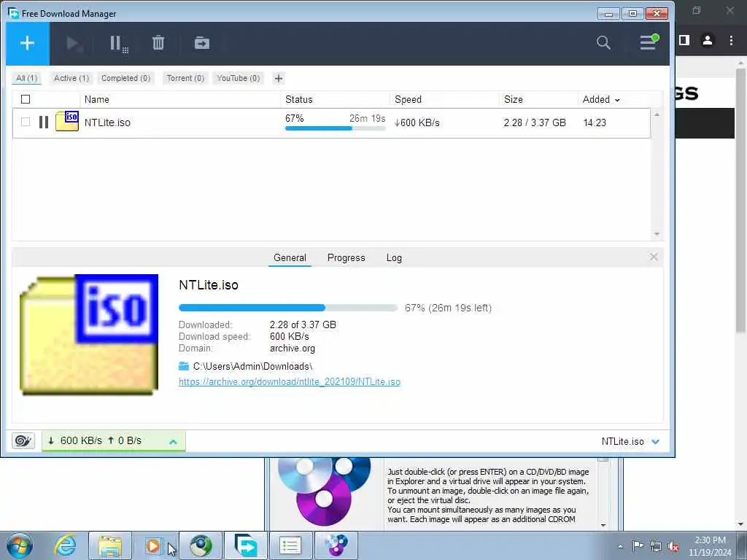Sort by the Added column header
This screenshot has height=560, width=747.
[601, 99]
